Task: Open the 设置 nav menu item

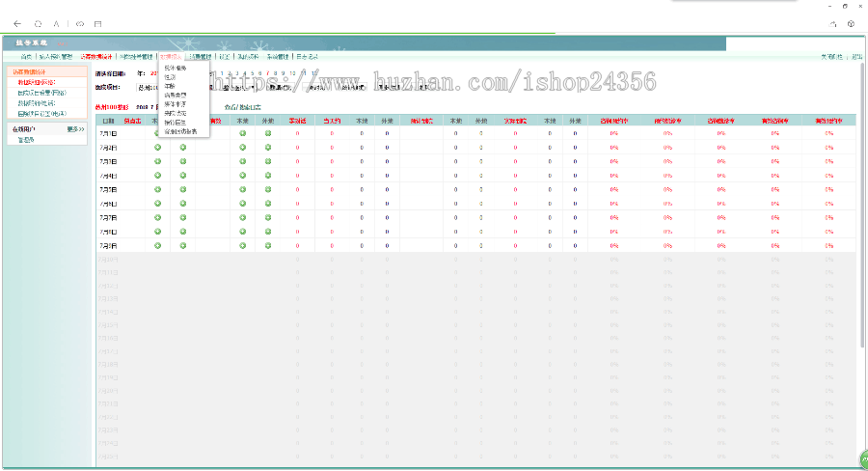Action: 224,57
